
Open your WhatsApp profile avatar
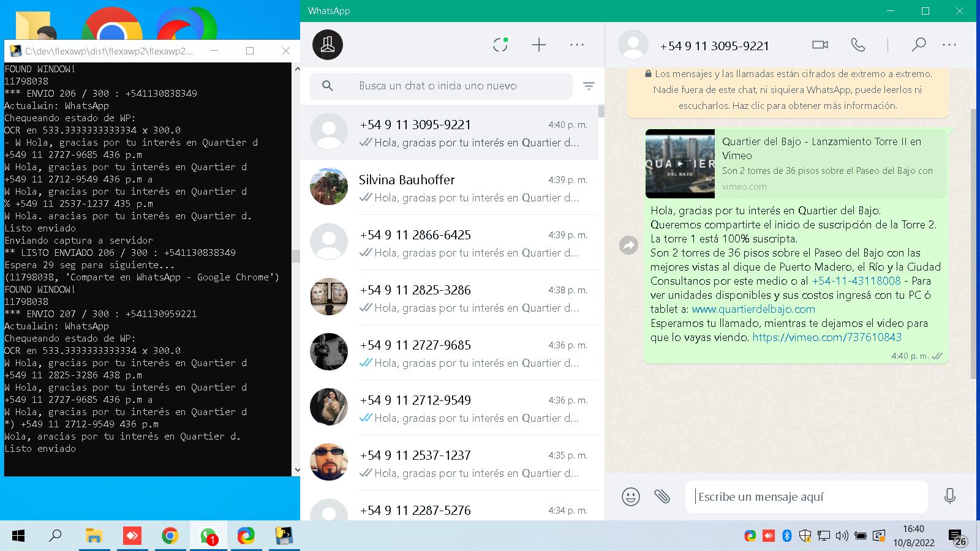coord(328,45)
